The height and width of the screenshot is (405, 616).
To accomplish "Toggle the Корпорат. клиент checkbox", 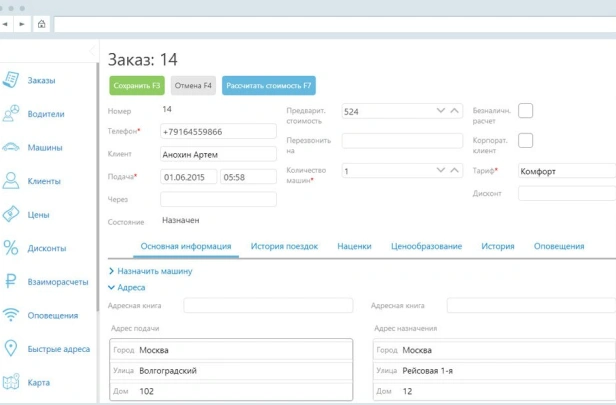I will click(x=525, y=141).
